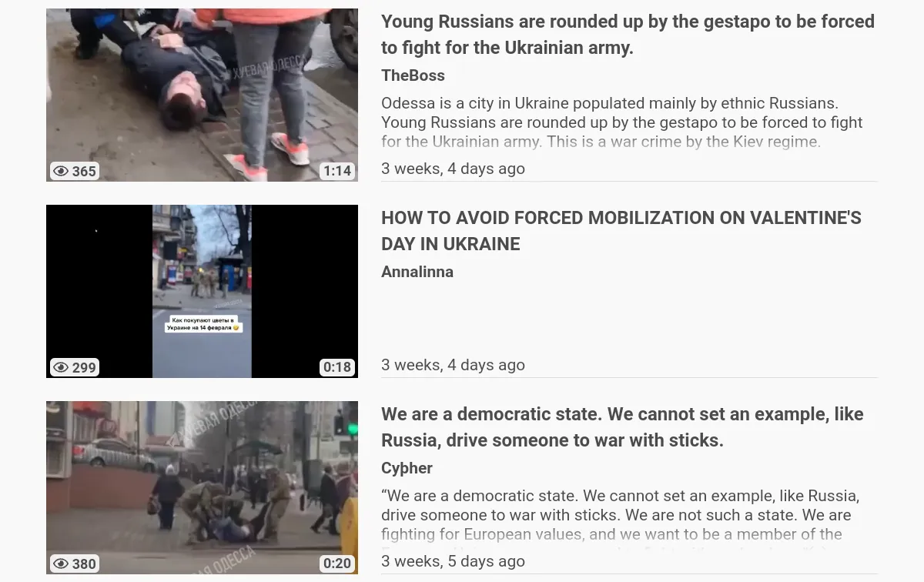This screenshot has height=582, width=924.
Task: Visit Cyþher channel
Action: click(x=407, y=468)
